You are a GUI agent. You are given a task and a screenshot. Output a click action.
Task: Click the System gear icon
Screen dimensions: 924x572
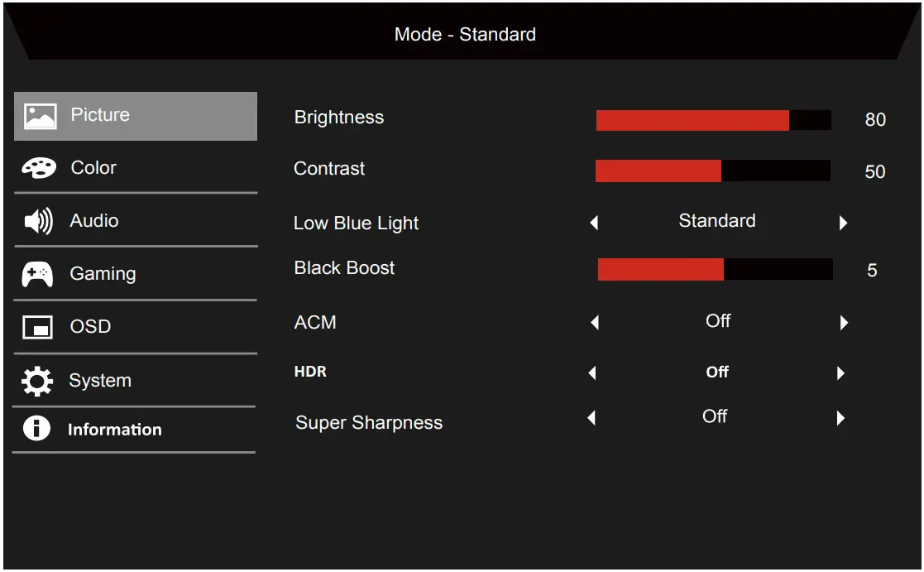pos(36,381)
